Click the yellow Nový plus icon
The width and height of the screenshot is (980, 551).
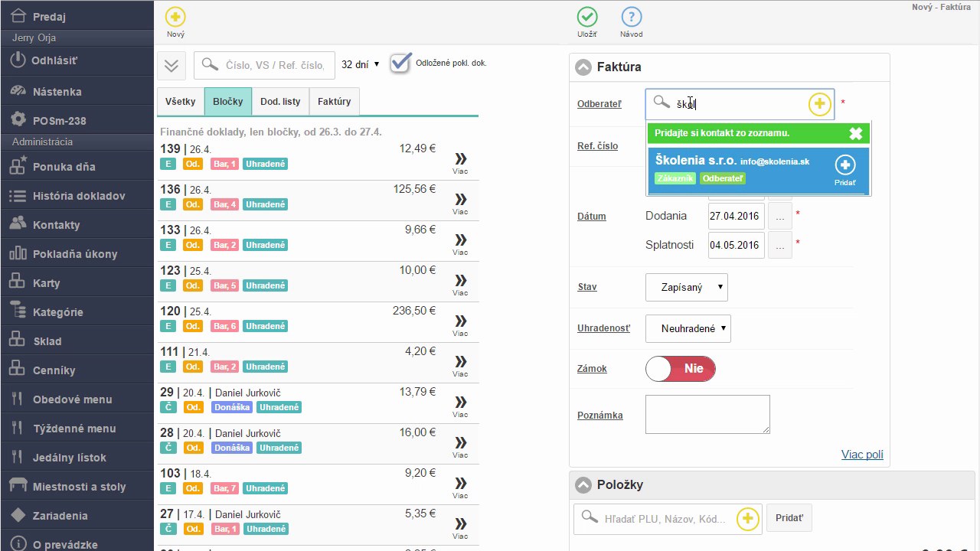tap(175, 17)
